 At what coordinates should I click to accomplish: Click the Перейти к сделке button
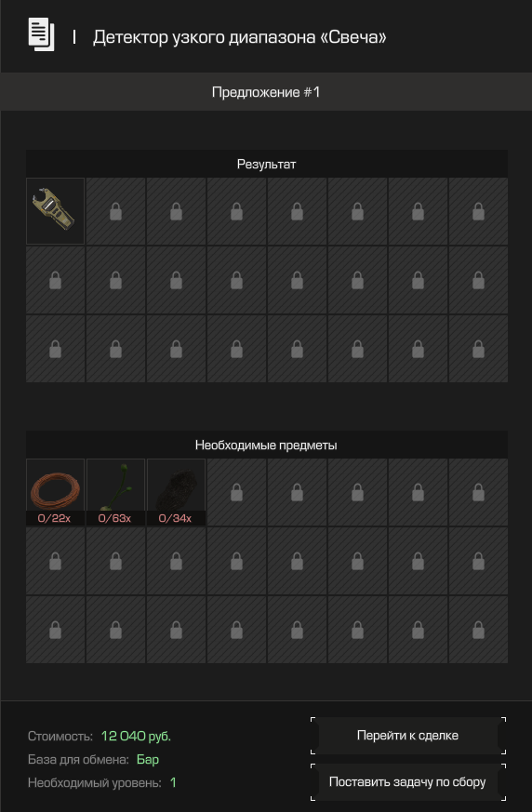408,736
